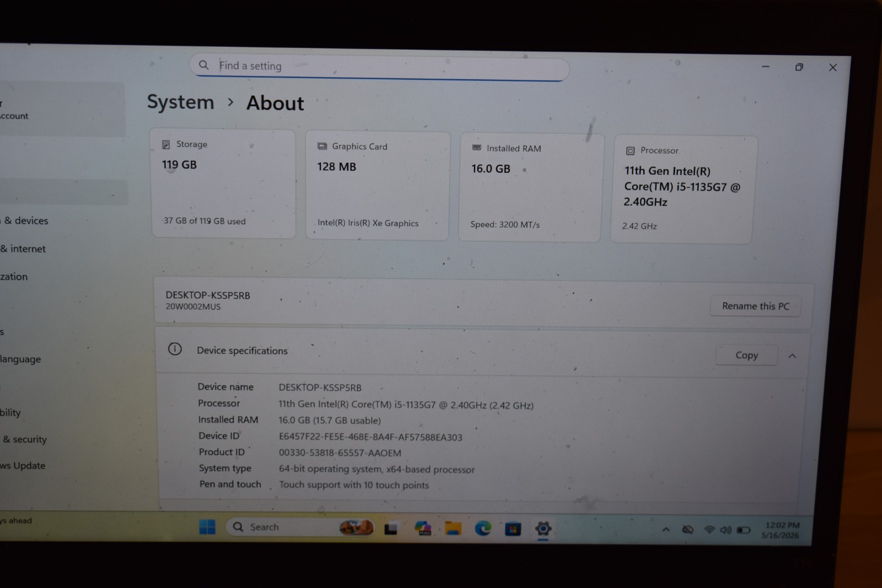
Task: Open the Storage card
Action: pyautogui.click(x=223, y=184)
